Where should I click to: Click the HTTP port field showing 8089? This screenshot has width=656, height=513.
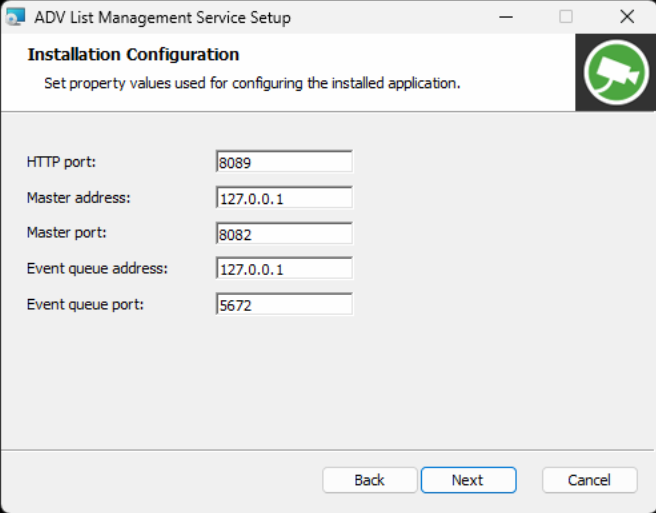coord(284,162)
